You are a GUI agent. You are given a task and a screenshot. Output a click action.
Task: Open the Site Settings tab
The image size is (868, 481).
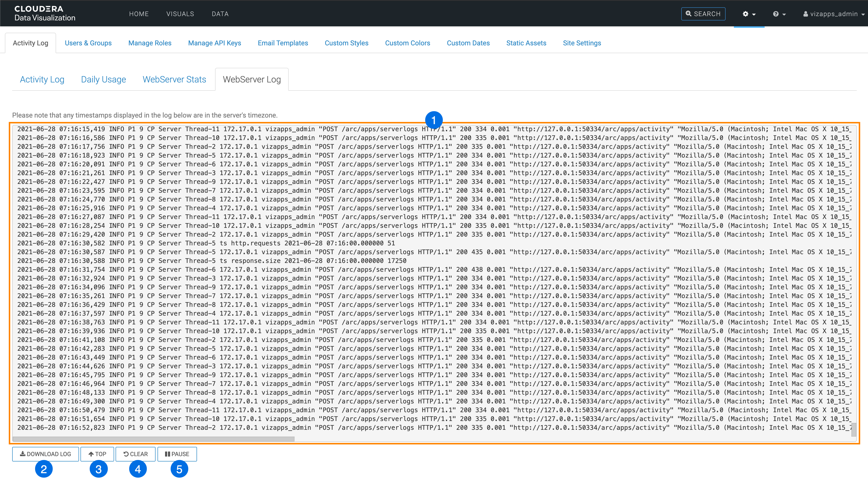pyautogui.click(x=582, y=43)
